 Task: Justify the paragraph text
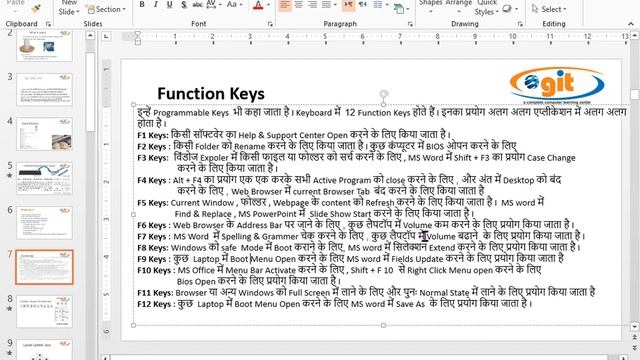tap(327, 5)
